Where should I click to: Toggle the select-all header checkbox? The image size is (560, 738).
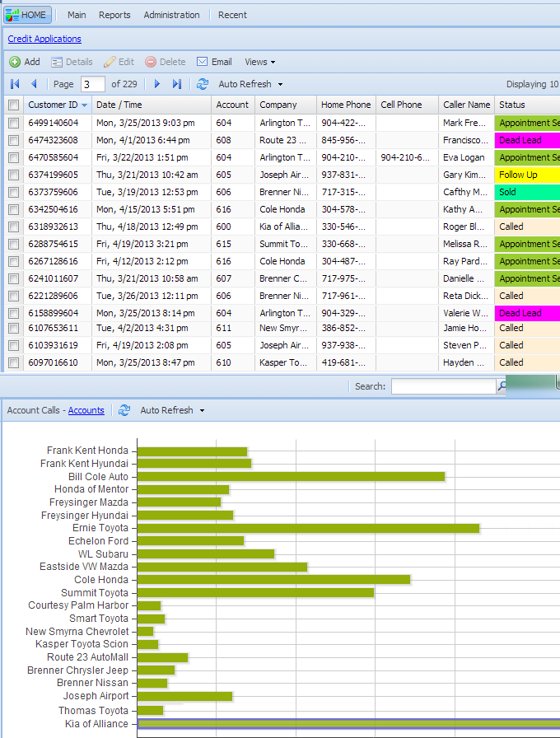click(x=14, y=105)
